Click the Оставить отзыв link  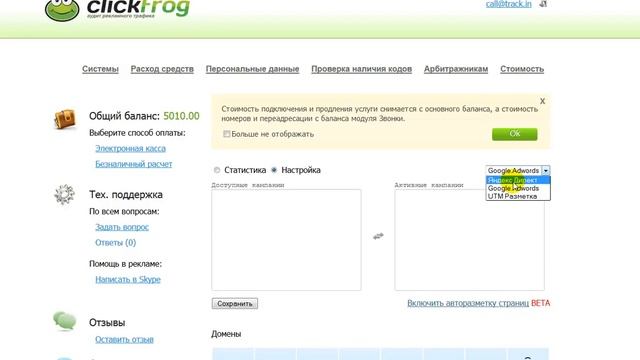tap(124, 339)
